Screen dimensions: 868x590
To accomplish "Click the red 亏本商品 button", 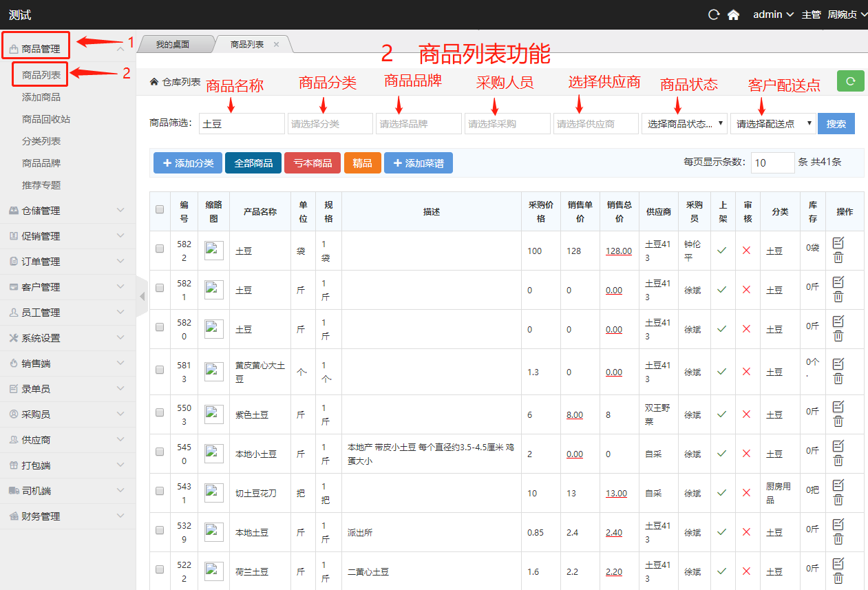I will (x=313, y=163).
